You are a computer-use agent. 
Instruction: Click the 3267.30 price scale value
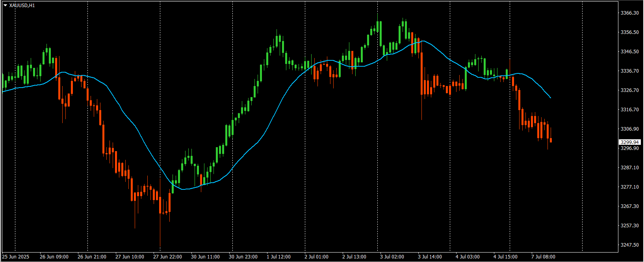pos(629,206)
